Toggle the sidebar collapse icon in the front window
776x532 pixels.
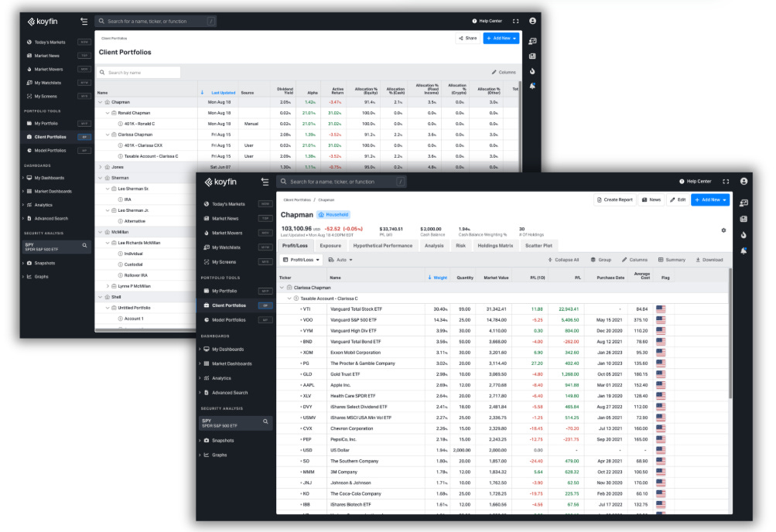[265, 182]
